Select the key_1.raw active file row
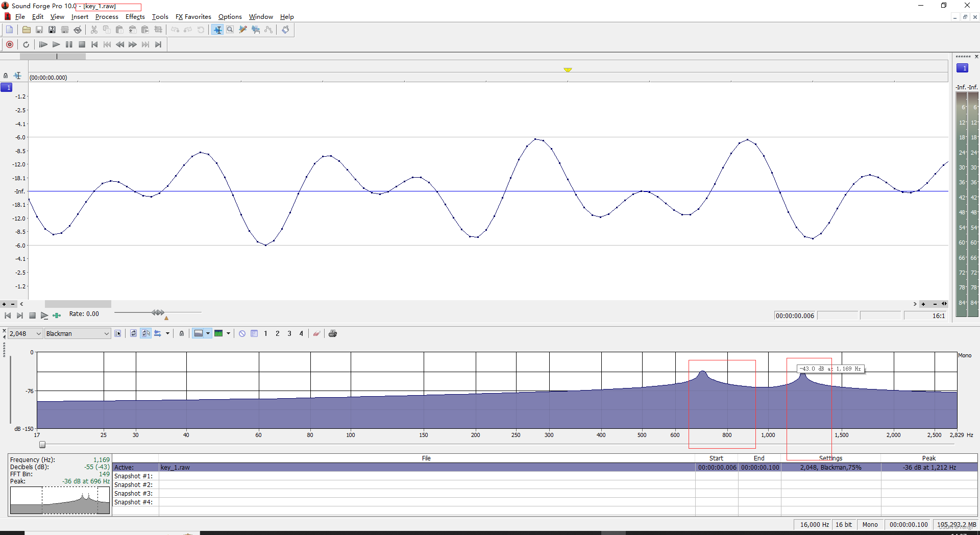Screen dimensions: 980x535 click(545, 467)
